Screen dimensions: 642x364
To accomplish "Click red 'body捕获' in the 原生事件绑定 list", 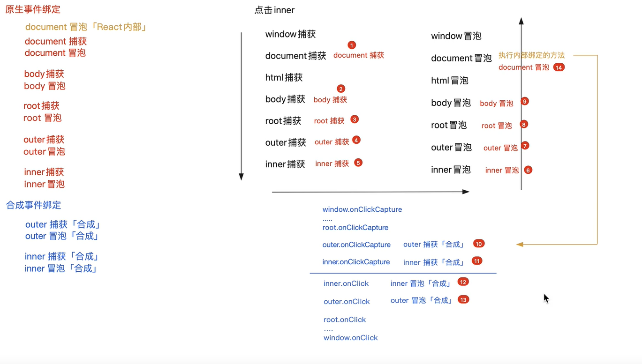I will (44, 74).
